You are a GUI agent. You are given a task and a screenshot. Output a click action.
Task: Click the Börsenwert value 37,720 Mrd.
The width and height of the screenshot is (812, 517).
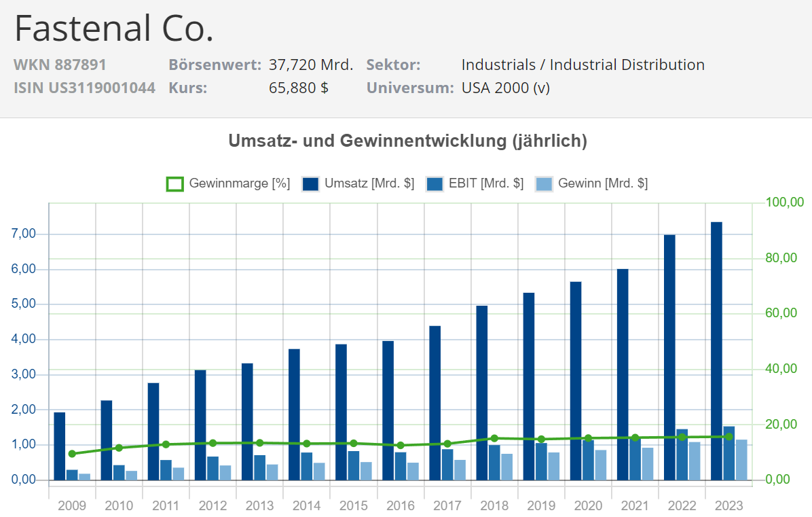pyautogui.click(x=311, y=65)
